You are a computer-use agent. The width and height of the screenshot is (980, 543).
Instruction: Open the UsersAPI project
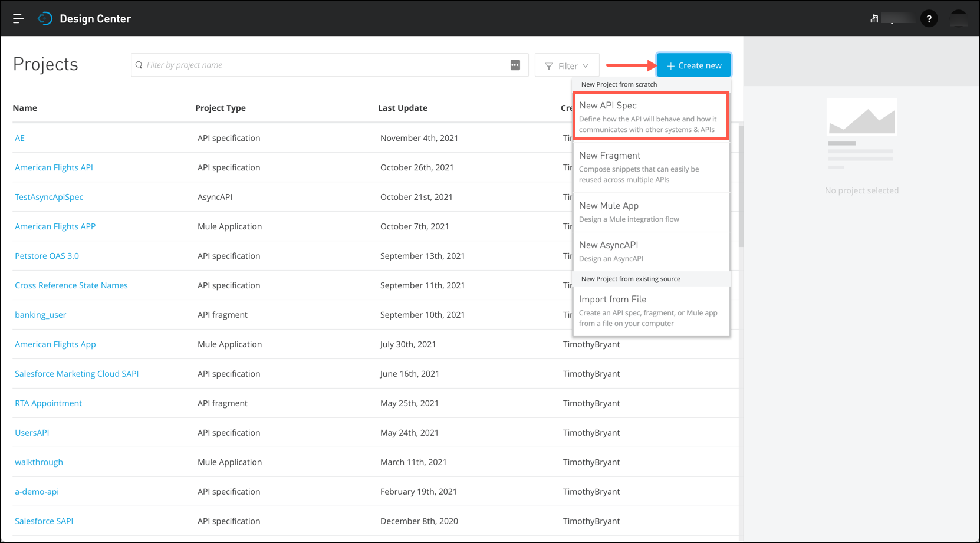(32, 433)
